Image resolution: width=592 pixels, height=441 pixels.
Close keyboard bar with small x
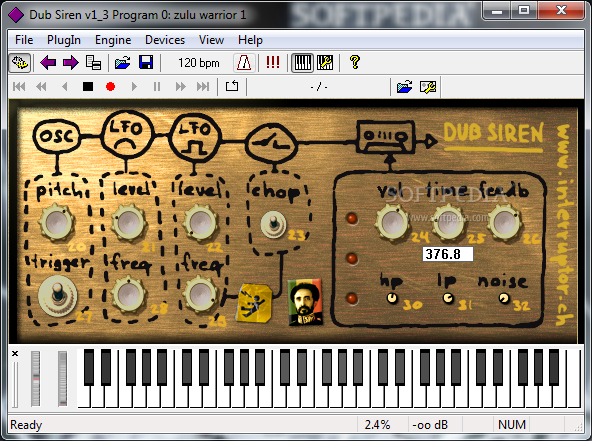coord(15,353)
